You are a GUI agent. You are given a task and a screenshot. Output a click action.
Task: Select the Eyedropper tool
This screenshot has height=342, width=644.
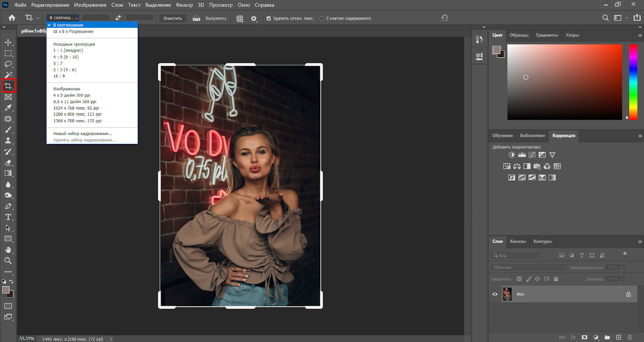click(8, 108)
